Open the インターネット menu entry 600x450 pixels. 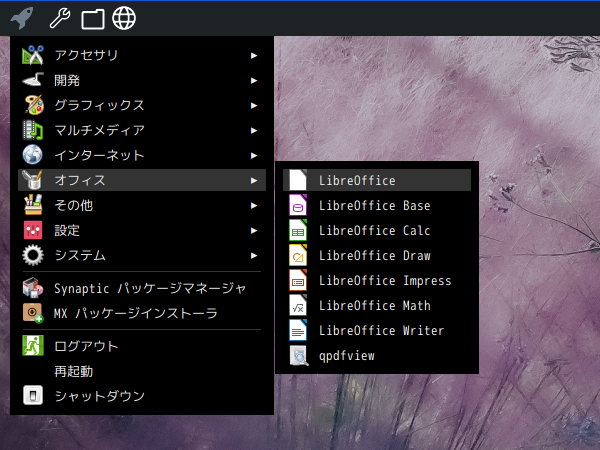click(142, 155)
